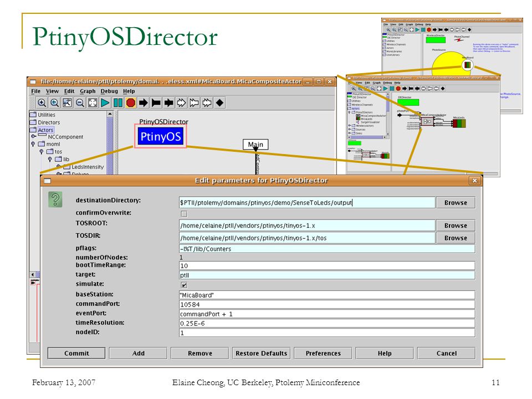The height and width of the screenshot is (399, 532).
Task: Collapse the tos tree node handle
Action: (41, 152)
